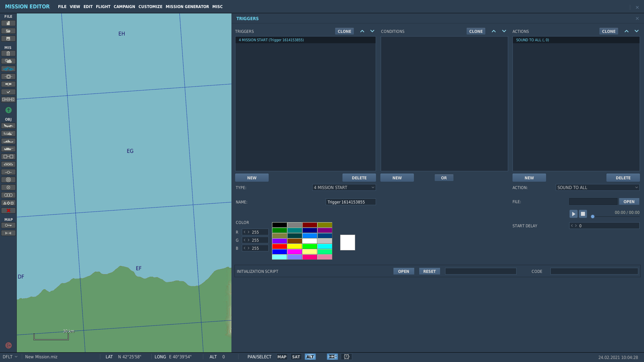
Task: Click the red X delete object icon
Action: coord(8,210)
